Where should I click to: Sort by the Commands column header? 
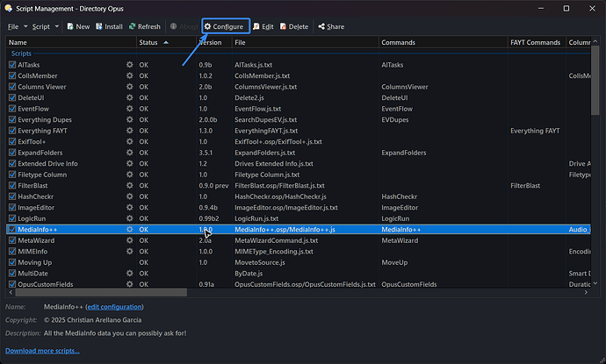point(443,42)
